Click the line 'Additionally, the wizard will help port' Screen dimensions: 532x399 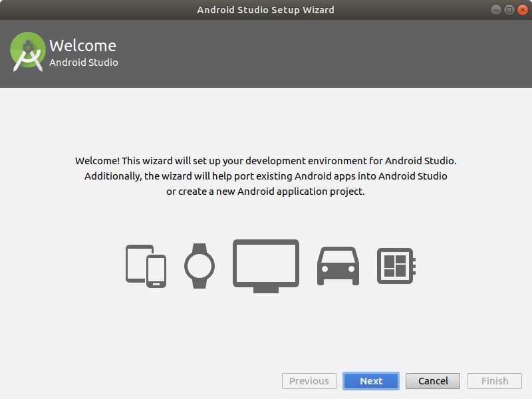pyautogui.click(x=265, y=176)
